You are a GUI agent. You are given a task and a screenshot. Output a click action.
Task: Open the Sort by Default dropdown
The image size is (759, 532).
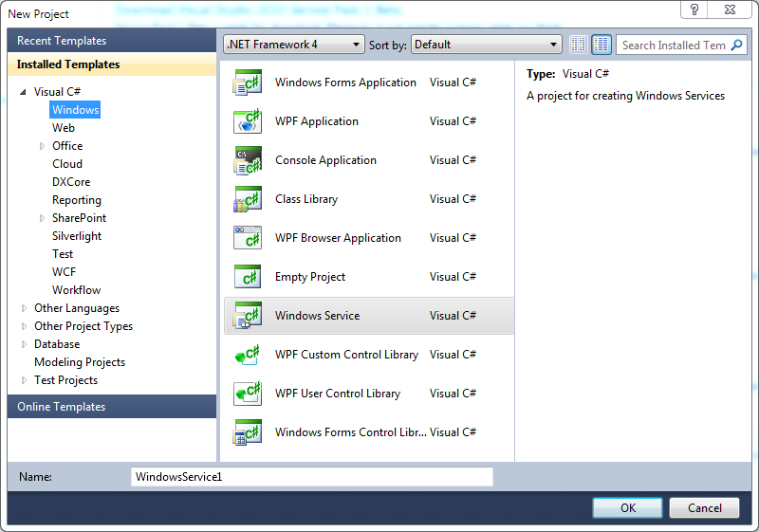pos(487,45)
